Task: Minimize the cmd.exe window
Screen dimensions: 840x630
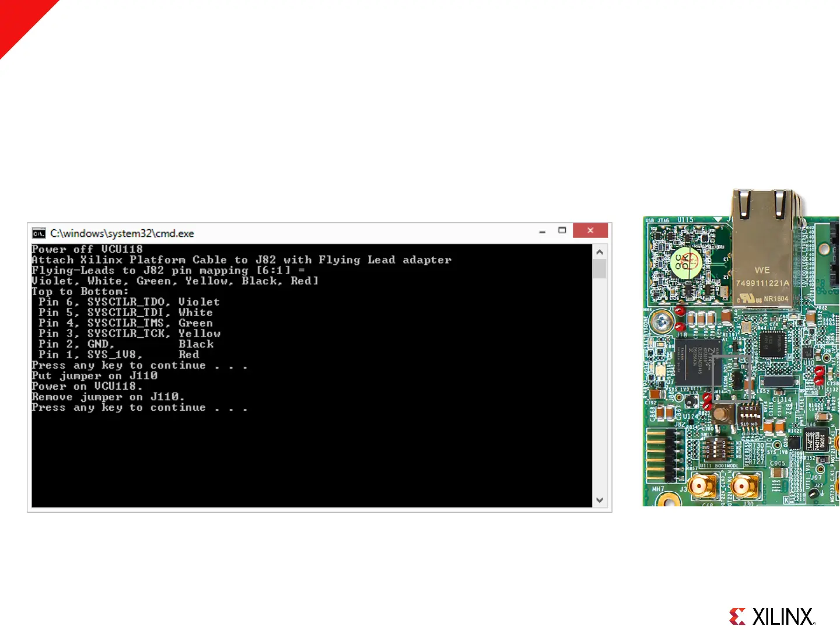Action: 542,232
